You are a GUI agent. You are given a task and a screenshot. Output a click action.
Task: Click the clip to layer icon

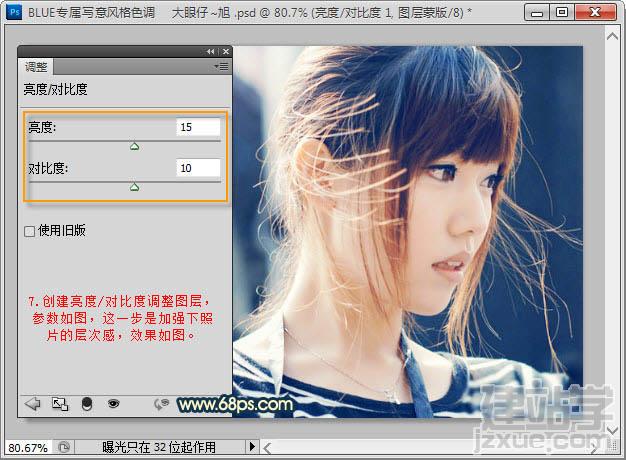(87, 404)
